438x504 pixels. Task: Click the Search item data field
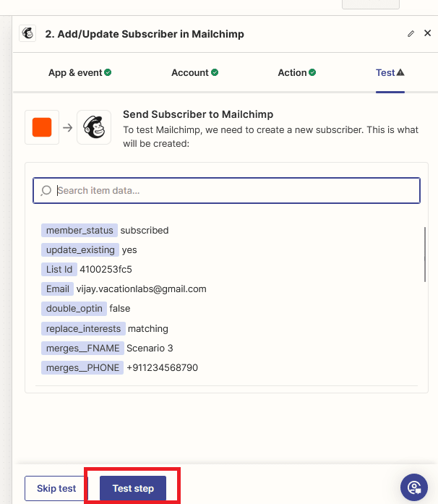pyautogui.click(x=231, y=191)
